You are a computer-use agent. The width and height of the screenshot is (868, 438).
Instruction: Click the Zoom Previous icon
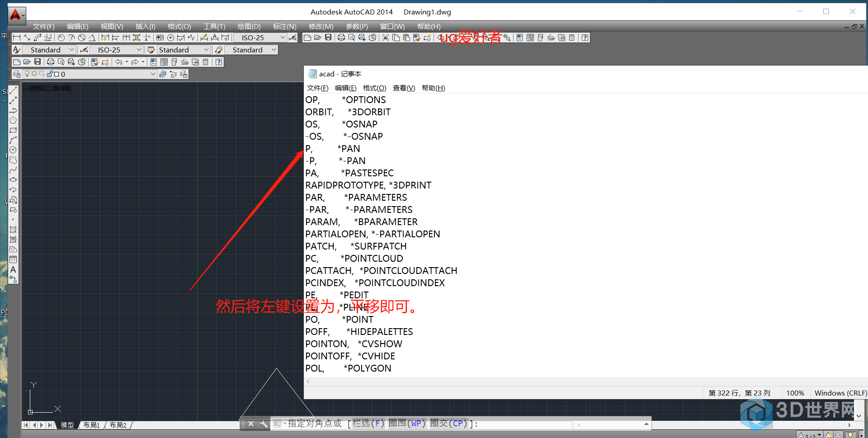[x=507, y=38]
